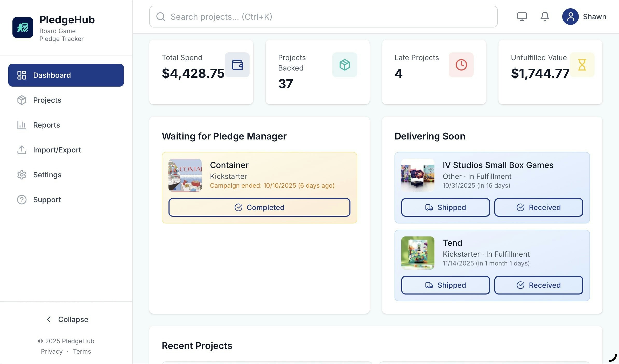The width and height of the screenshot is (619, 364).
Task: Click the monitor display icon in the top bar
Action: [522, 17]
